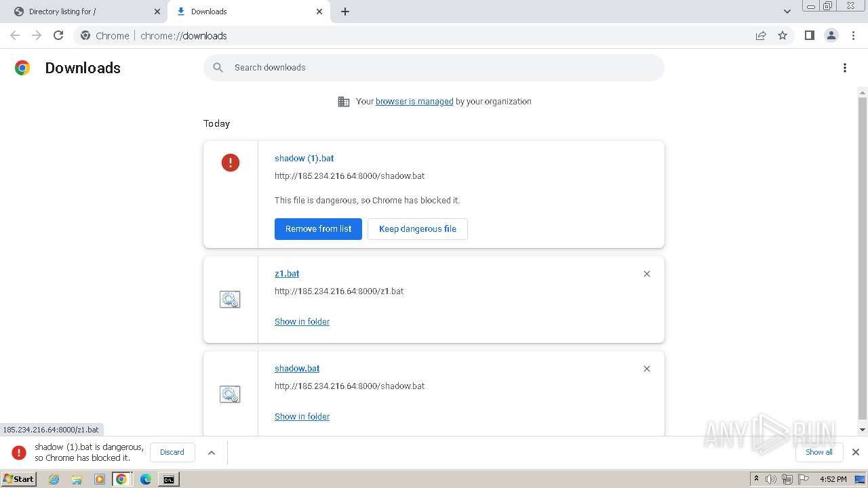Viewport: 868px width, 488px height.
Task: Open the browser is managed link
Action: pos(414,102)
